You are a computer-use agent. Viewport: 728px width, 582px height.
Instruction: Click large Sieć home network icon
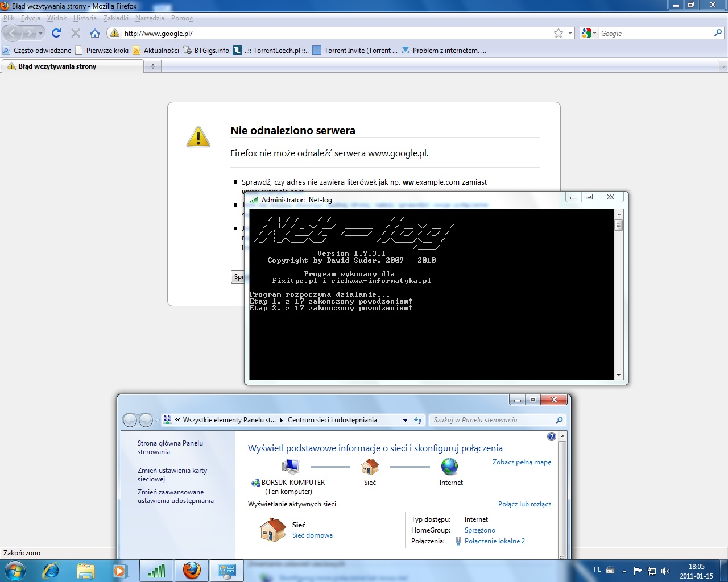click(x=272, y=529)
